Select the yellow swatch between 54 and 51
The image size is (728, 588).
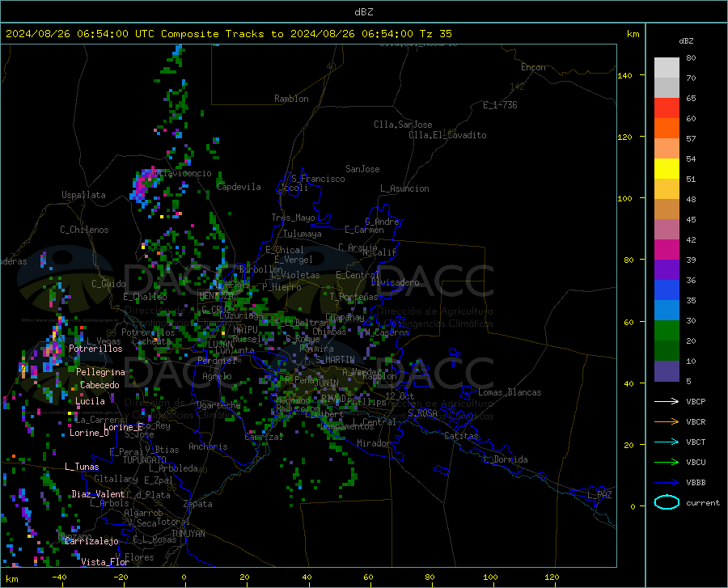pyautogui.click(x=667, y=169)
